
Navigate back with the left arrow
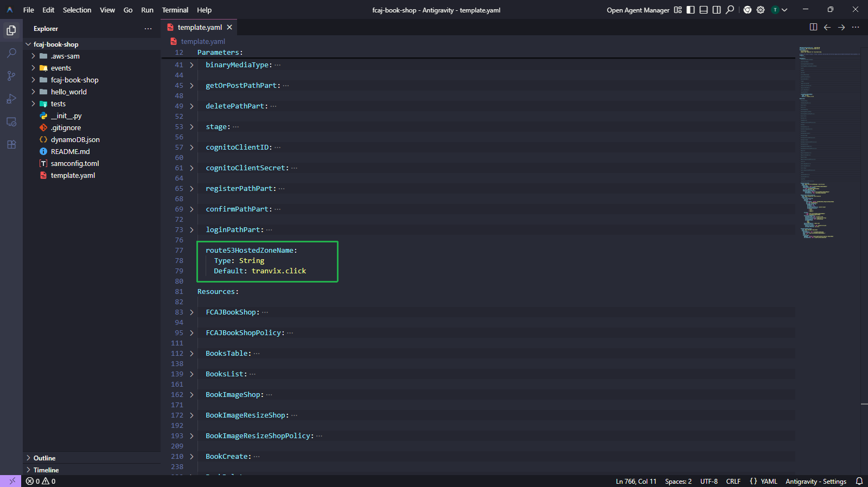point(827,27)
